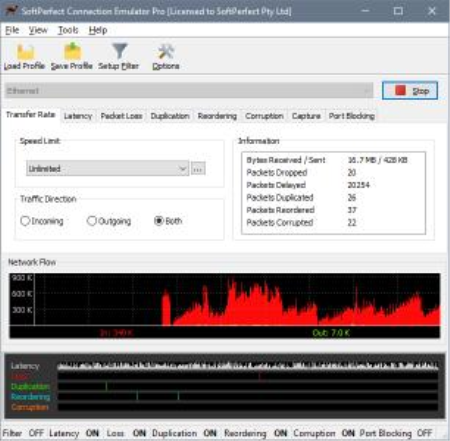Image resolution: width=450 pixels, height=441 pixels.
Task: Click the Packets Reordered row
Action: 333,210
